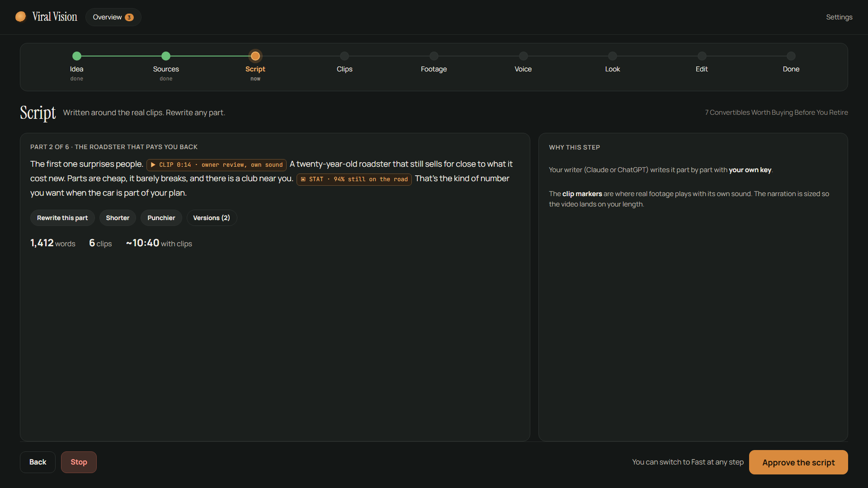
Task: Jump to the Edit step
Action: (x=702, y=56)
